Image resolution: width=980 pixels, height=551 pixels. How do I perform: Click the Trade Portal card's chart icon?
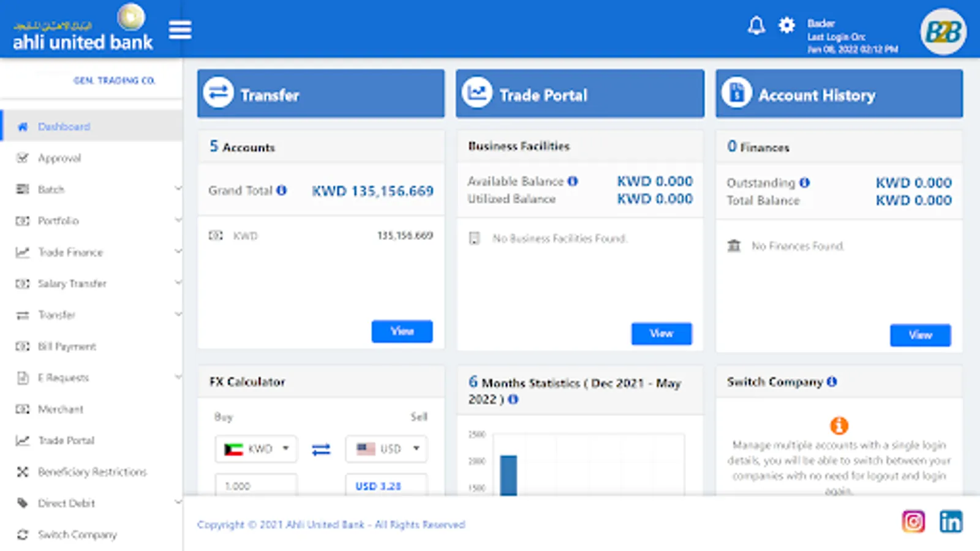(477, 92)
